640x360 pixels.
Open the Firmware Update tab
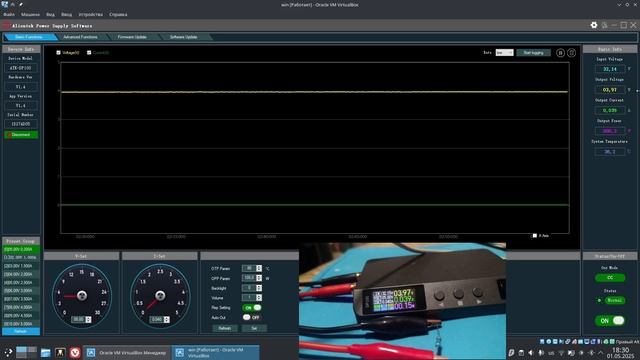tap(132, 37)
